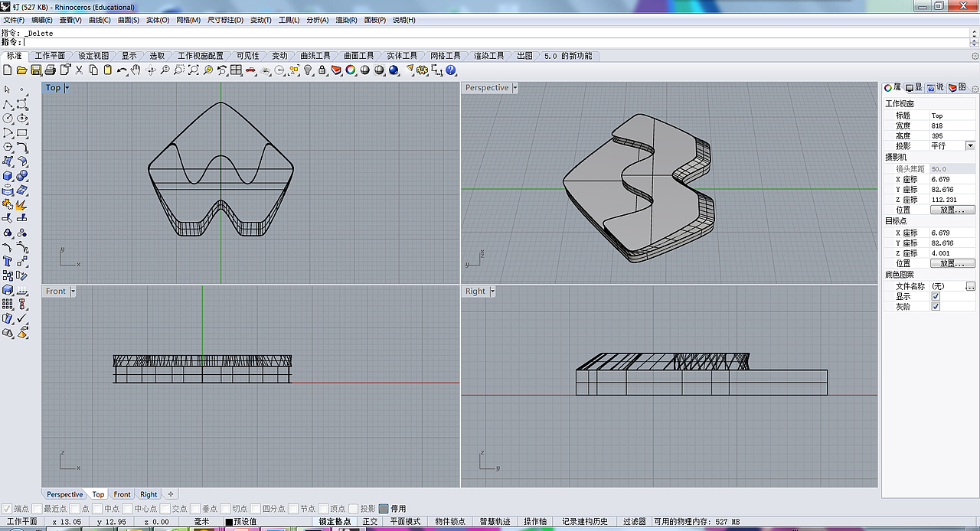Toggle the 端点 osnap checkbox
Viewport: 980px width, 531px height.
pos(7,509)
